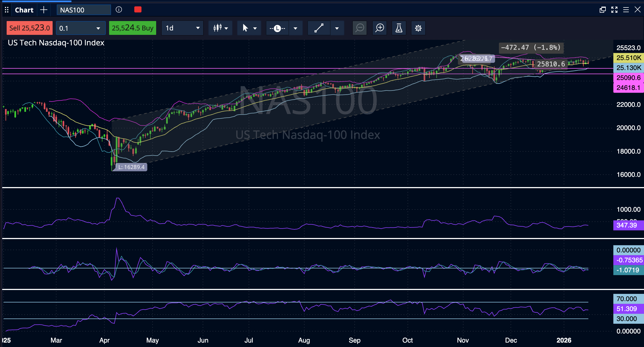Click the clock time-display icon
Screen dimensions: 644x347
(x=278, y=28)
